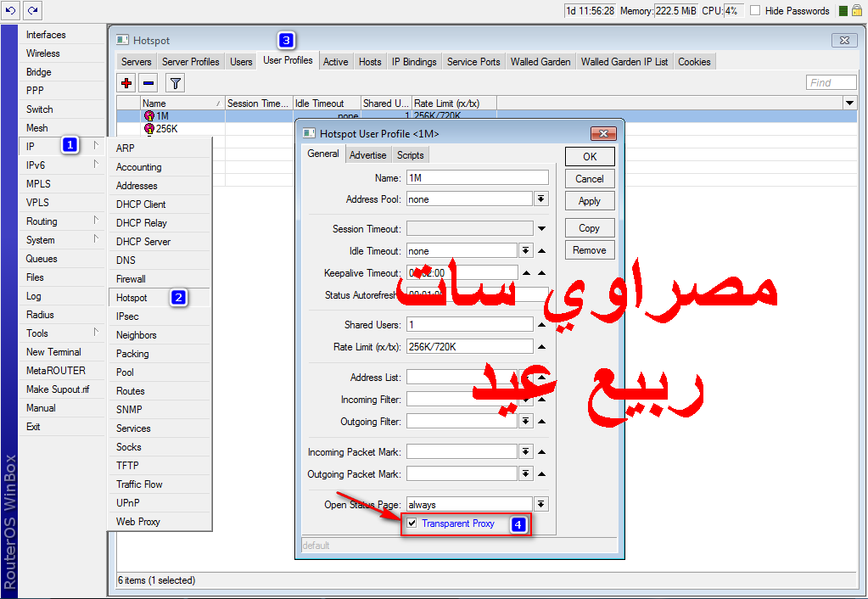The width and height of the screenshot is (868, 599).
Task: Click the Redo arrow icon
Action: pos(32,10)
